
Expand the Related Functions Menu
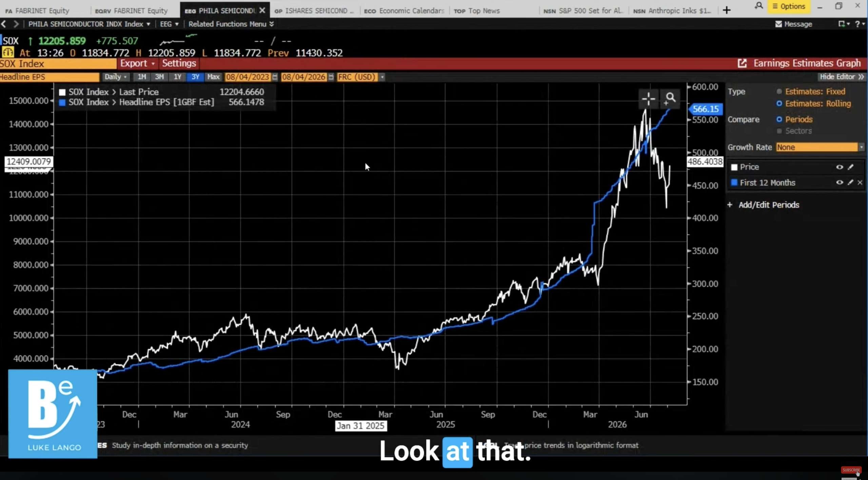click(x=231, y=24)
